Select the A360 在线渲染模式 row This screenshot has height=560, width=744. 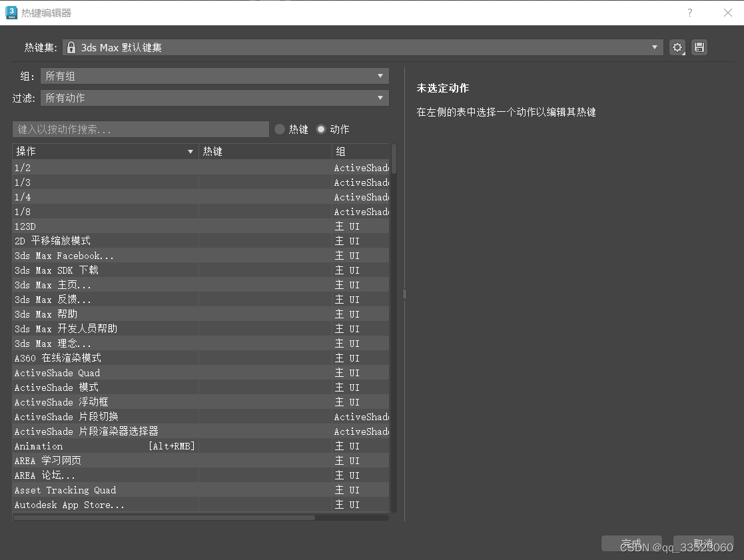(200, 358)
